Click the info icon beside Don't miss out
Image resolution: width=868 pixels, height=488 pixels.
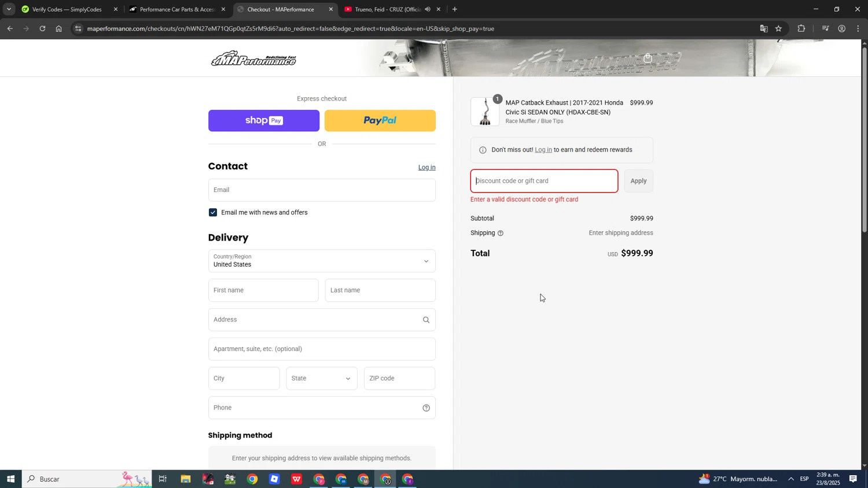click(483, 150)
